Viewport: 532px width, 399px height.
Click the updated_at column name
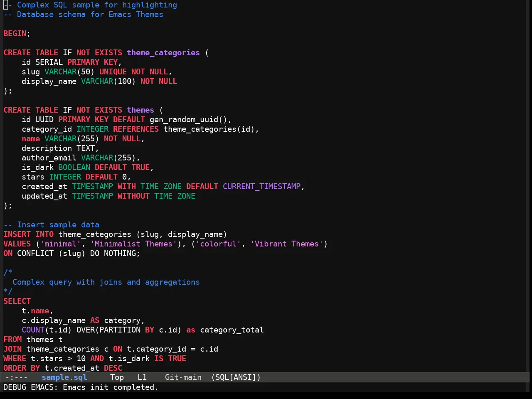pyautogui.click(x=44, y=196)
